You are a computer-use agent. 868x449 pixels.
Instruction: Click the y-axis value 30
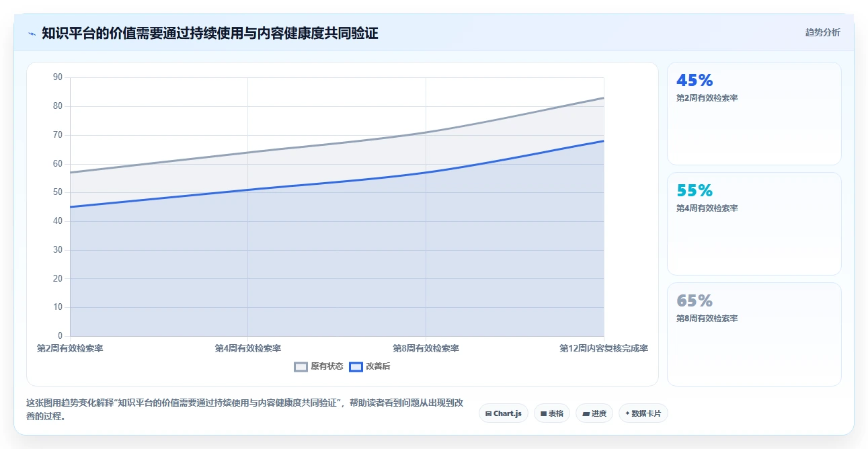coord(57,250)
